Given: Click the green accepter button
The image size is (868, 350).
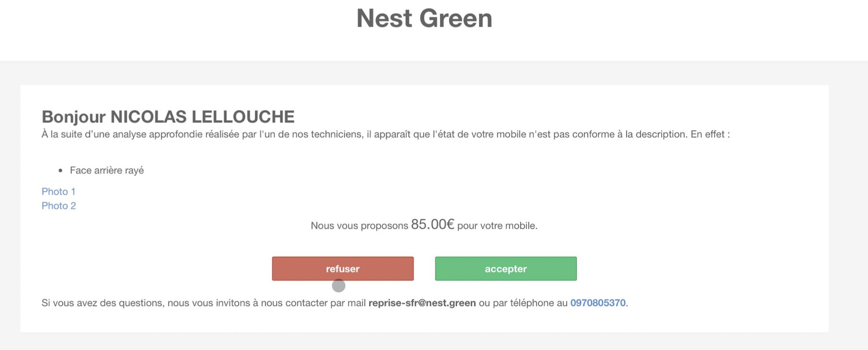Looking at the screenshot, I should pyautogui.click(x=505, y=268).
